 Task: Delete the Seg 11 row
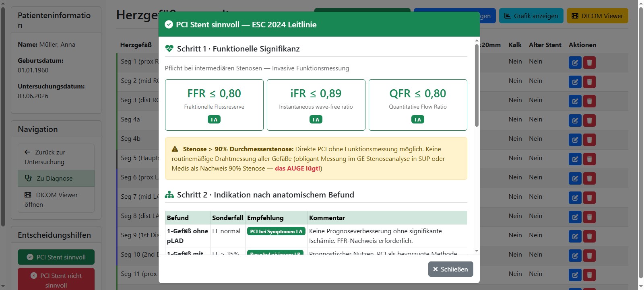tap(589, 275)
